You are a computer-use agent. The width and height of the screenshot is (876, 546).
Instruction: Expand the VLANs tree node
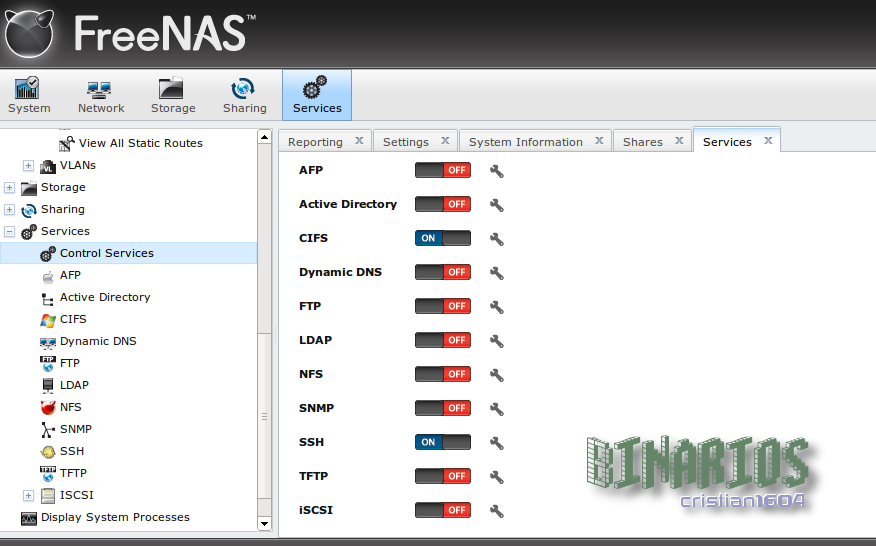[x=29, y=166]
